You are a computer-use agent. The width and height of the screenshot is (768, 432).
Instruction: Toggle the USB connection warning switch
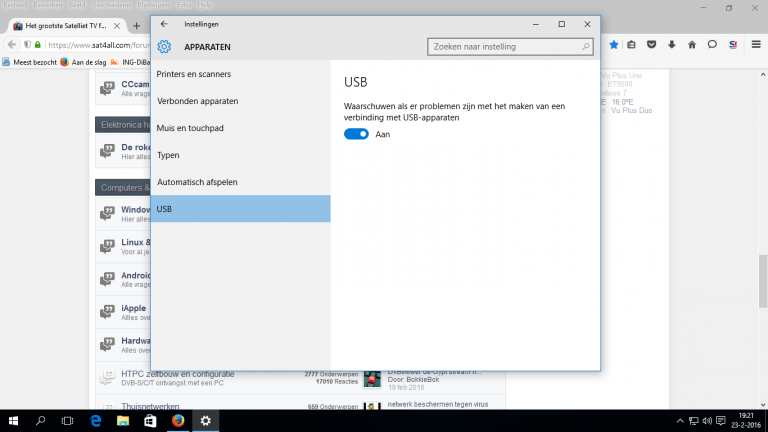[x=356, y=134]
